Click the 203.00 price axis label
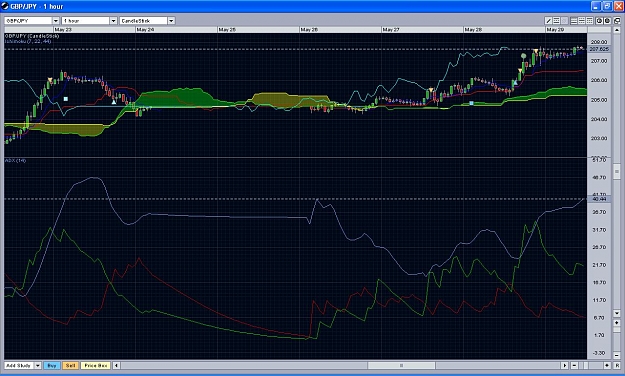This screenshot has height=376, width=625. (599, 138)
